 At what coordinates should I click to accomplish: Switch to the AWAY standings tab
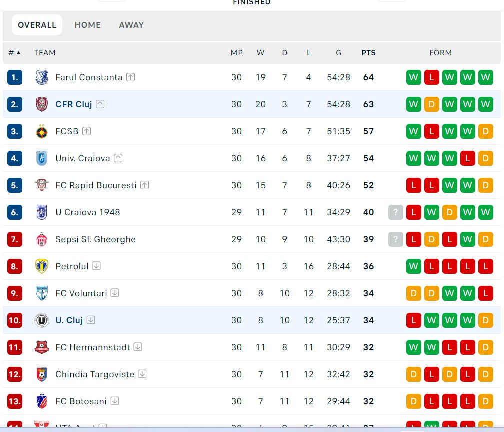(131, 25)
